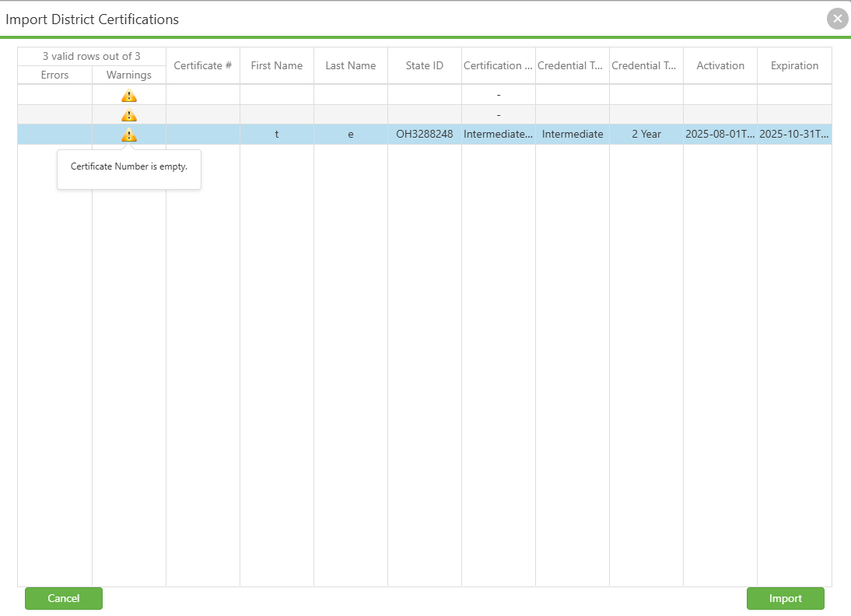Screen dimensions: 851x616
Task: Click the Import button
Action: (x=786, y=598)
